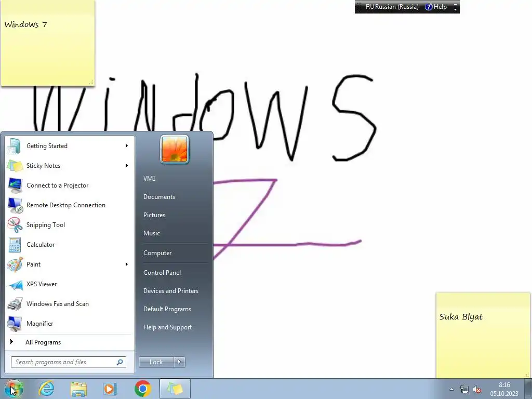
Task: Launch Internet Explorer from taskbar
Action: [x=46, y=389]
